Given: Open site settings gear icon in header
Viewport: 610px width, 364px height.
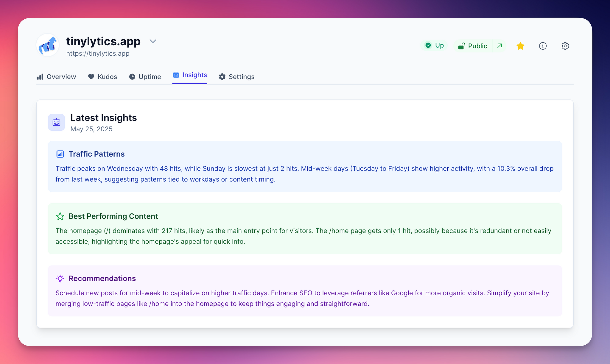Looking at the screenshot, I should coord(565,46).
